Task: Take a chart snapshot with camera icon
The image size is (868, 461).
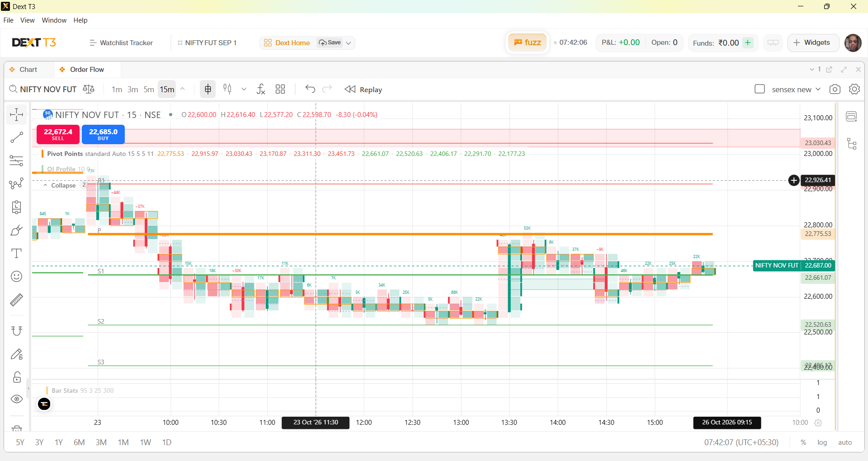Action: [835, 89]
